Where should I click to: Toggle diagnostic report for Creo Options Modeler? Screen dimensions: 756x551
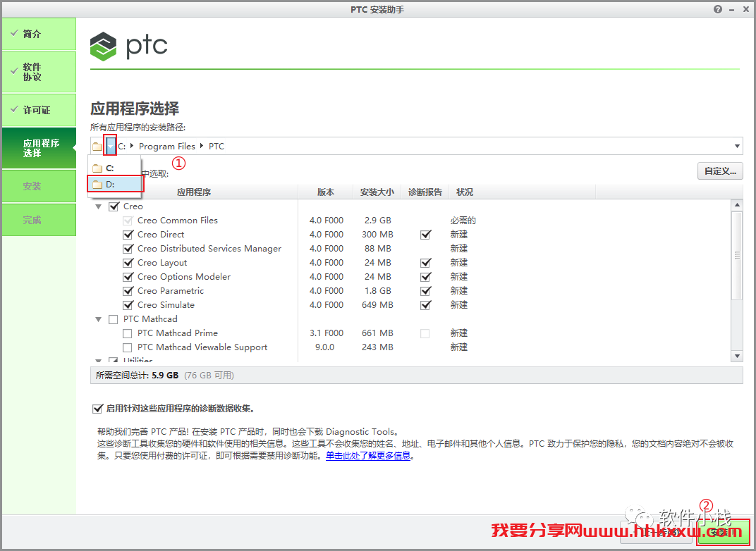[x=425, y=277]
